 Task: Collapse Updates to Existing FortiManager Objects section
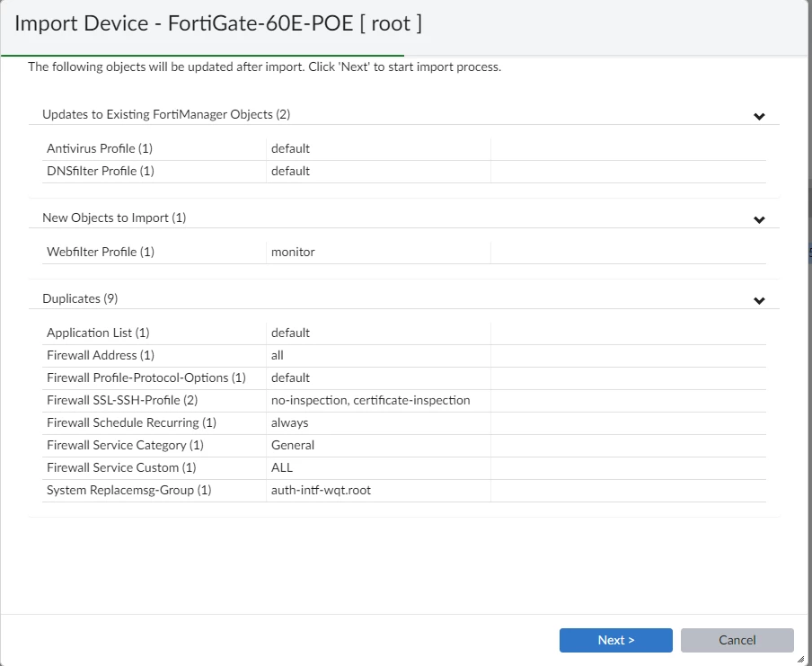point(759,116)
